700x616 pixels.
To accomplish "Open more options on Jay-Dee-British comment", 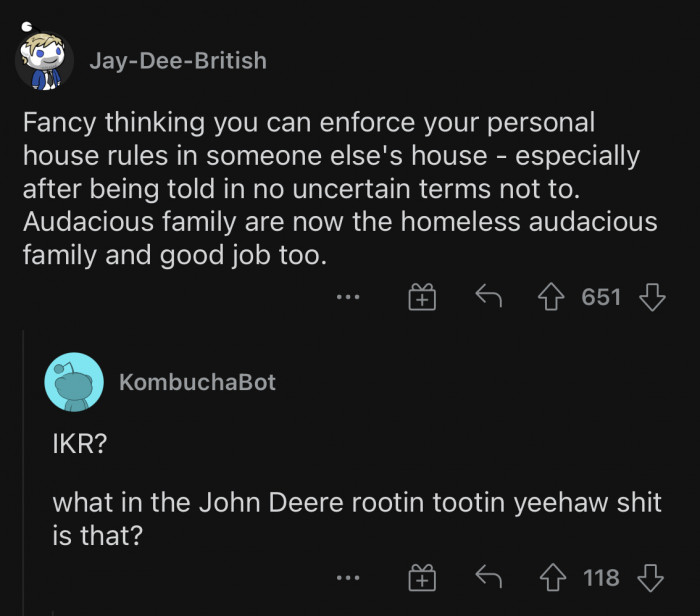I will pyautogui.click(x=347, y=297).
